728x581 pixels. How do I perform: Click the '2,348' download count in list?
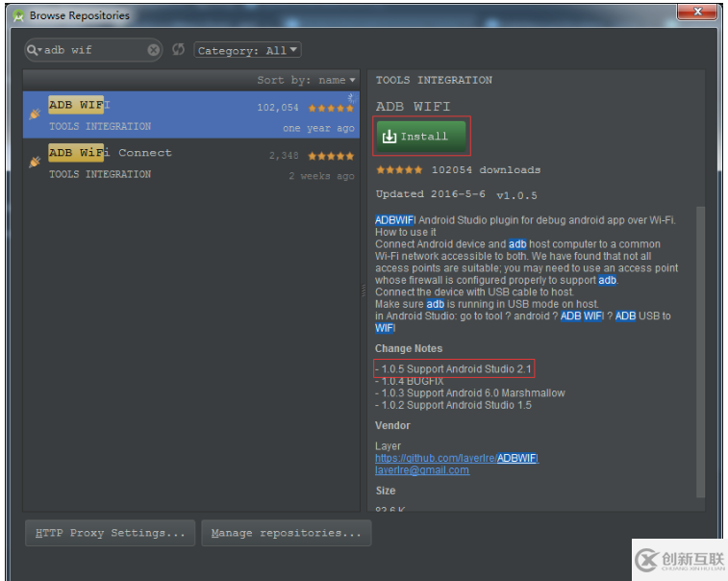click(x=284, y=156)
